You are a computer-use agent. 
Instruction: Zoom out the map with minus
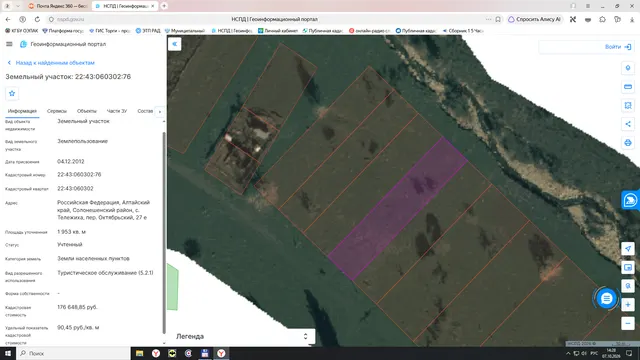tap(628, 324)
